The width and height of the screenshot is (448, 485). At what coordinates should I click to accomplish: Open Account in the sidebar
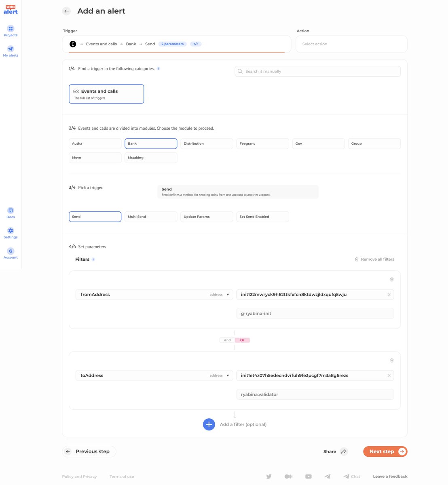[x=11, y=253]
